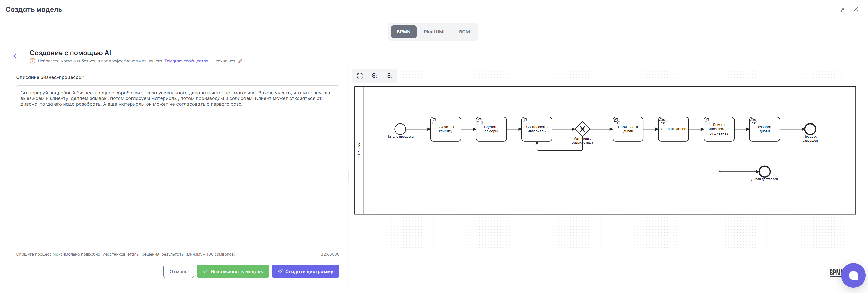Open the chat support bubble
Image resolution: width=868 pixels, height=293 pixels.
point(853,275)
